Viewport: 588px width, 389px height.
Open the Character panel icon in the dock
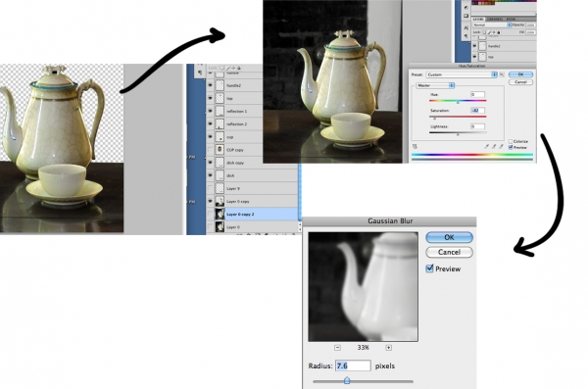pyautogui.click(x=466, y=27)
